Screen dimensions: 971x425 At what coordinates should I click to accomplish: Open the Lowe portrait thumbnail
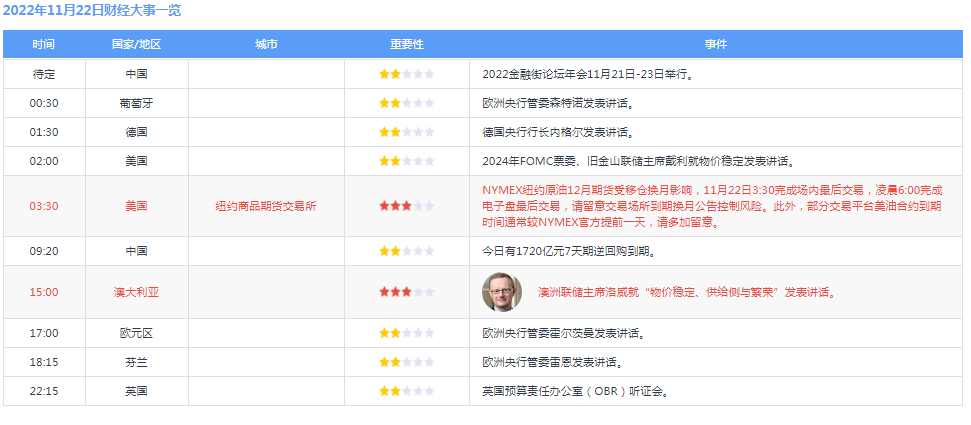[502, 292]
